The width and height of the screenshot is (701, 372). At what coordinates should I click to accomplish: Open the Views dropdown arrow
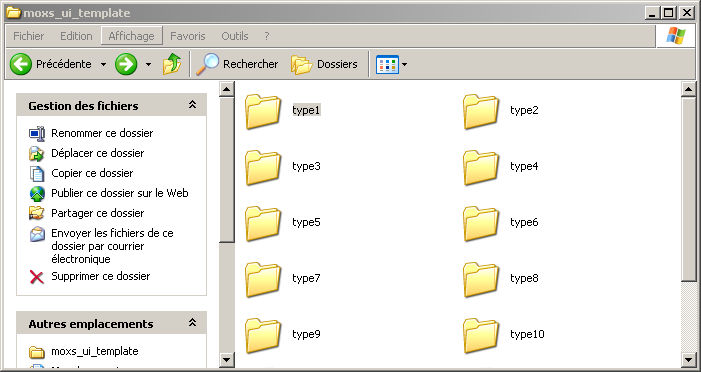point(405,64)
